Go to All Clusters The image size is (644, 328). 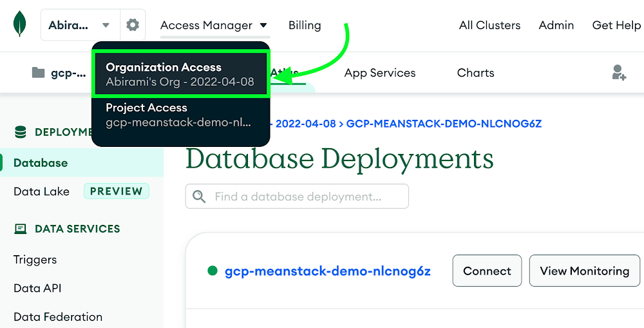[489, 26]
